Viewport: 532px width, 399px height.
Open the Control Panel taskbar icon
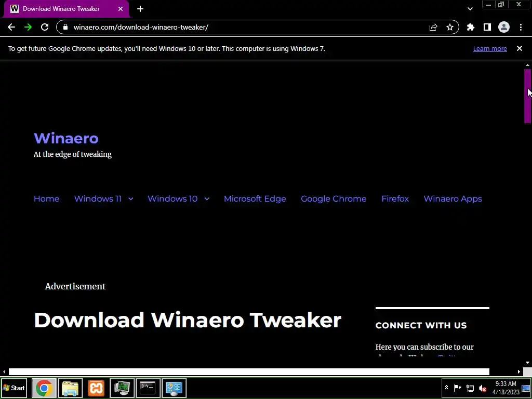[x=174, y=388]
